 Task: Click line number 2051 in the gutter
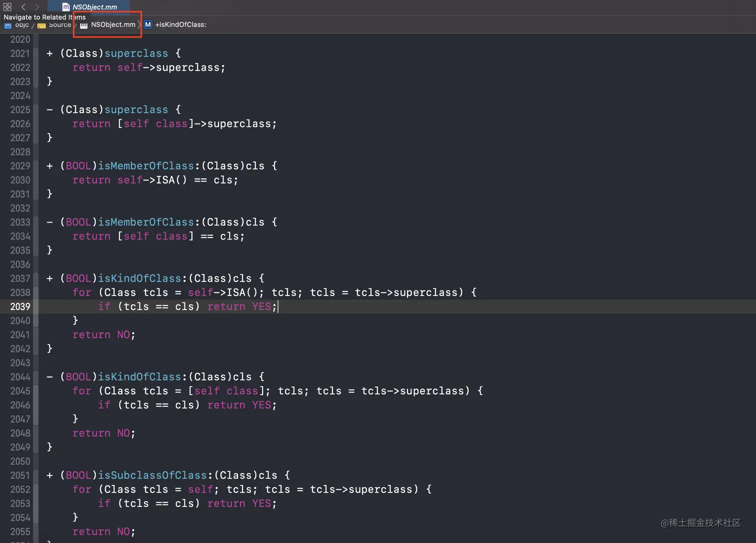tap(20, 475)
